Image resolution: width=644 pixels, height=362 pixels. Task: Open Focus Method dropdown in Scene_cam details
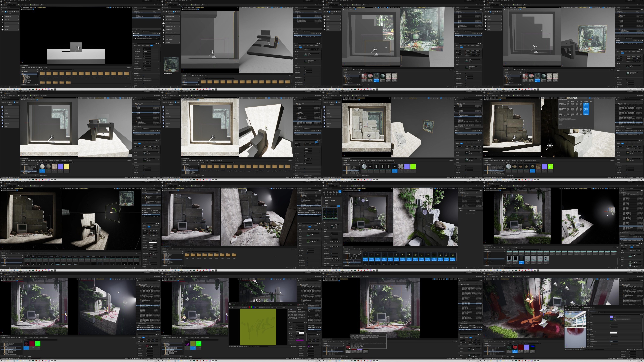[x=147, y=62]
